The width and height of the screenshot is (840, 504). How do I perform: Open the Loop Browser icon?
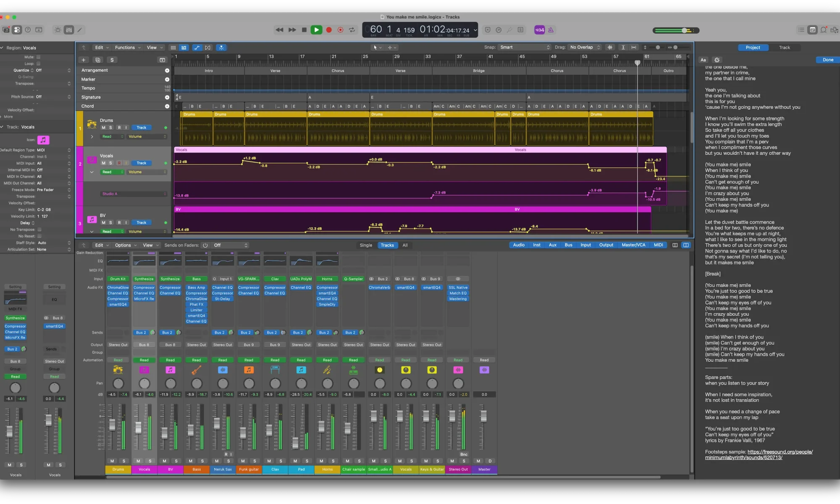tap(824, 30)
